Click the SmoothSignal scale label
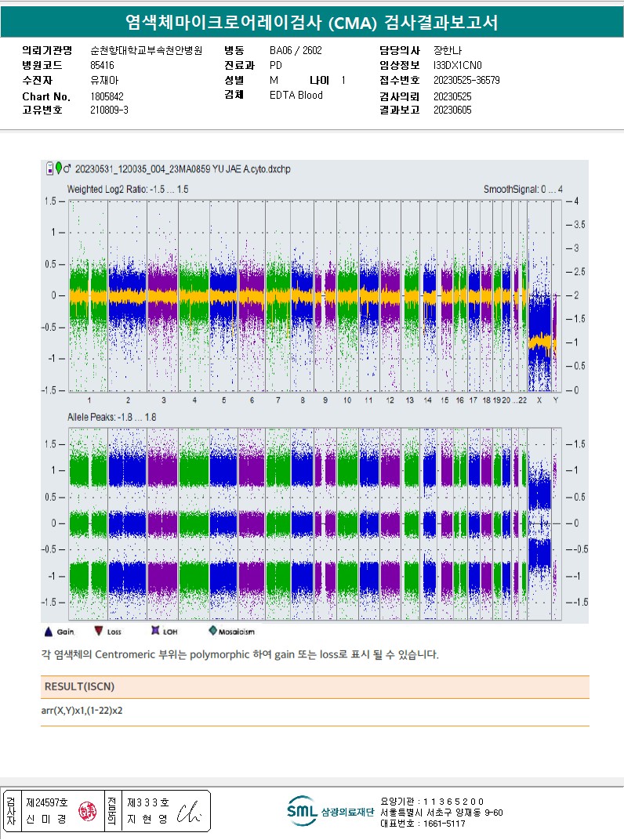The height and width of the screenshot is (840, 624). pyautogui.click(x=523, y=189)
